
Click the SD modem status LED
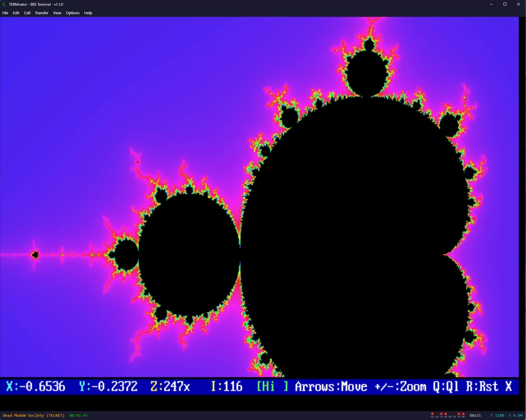click(x=455, y=415)
